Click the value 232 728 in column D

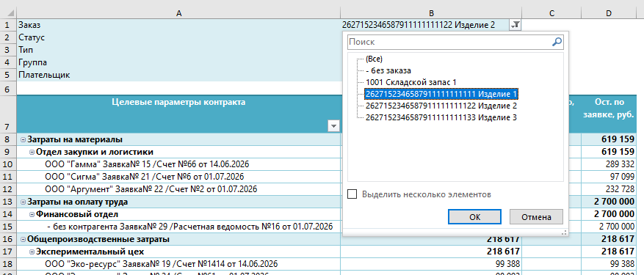(620, 190)
